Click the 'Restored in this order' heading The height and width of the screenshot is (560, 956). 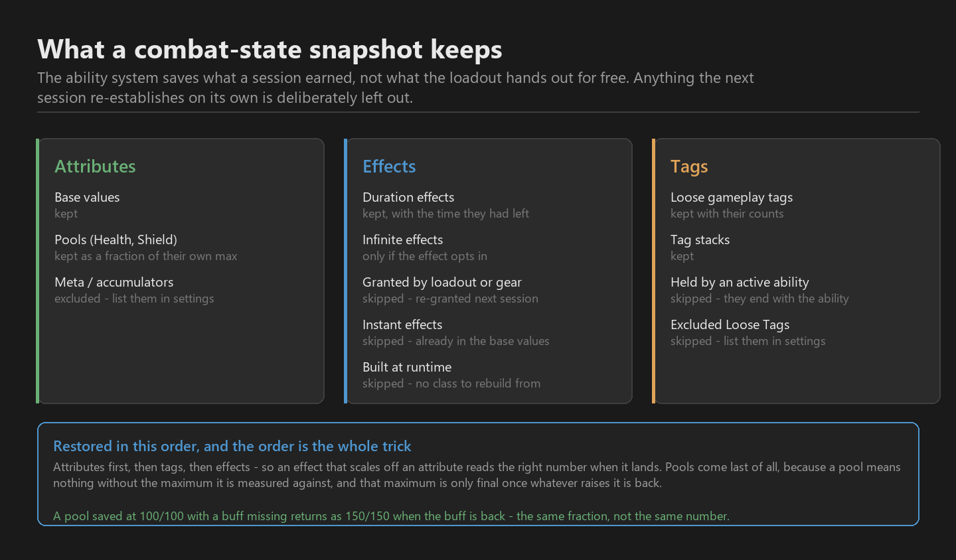click(232, 446)
